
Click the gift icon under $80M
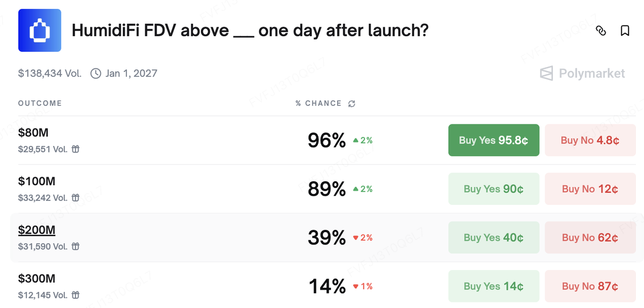pyautogui.click(x=75, y=149)
